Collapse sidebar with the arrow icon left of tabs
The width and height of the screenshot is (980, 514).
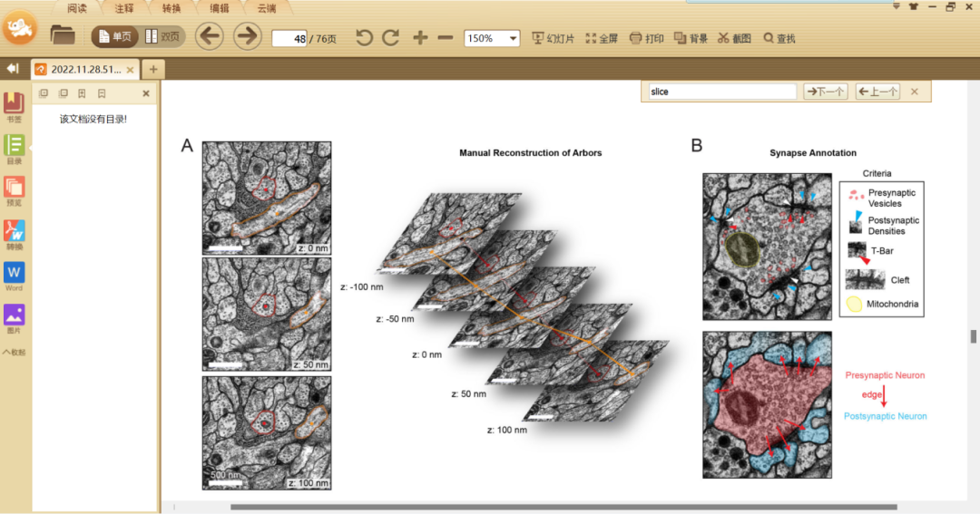pos(13,69)
